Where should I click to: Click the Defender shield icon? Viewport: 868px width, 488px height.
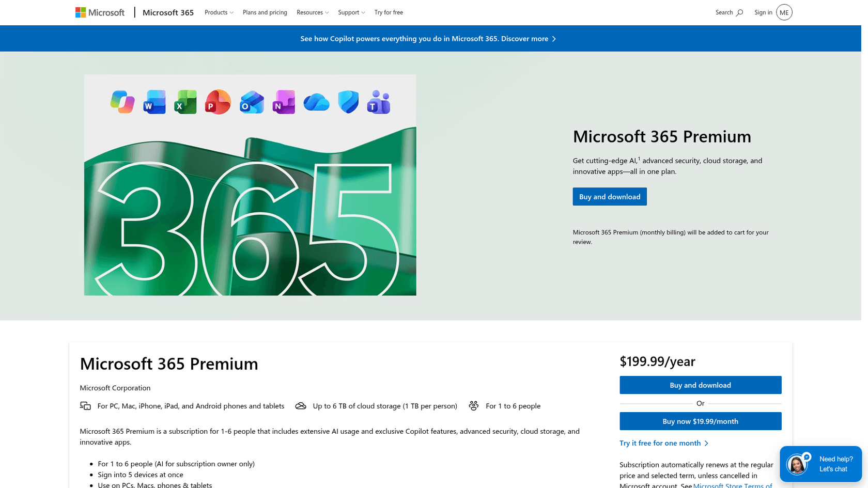(x=348, y=102)
